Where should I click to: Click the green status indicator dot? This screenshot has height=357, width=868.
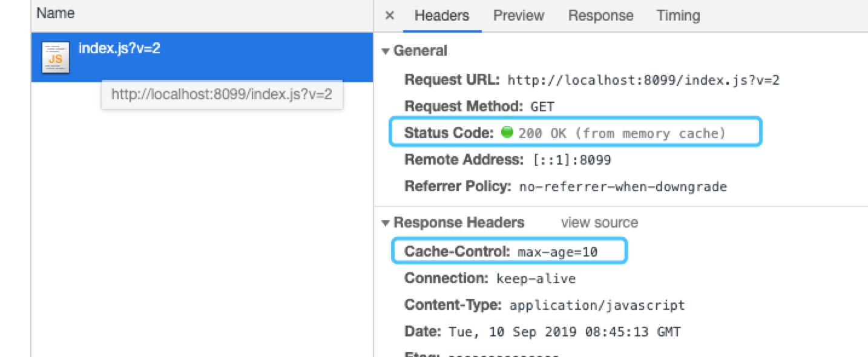[x=507, y=133]
